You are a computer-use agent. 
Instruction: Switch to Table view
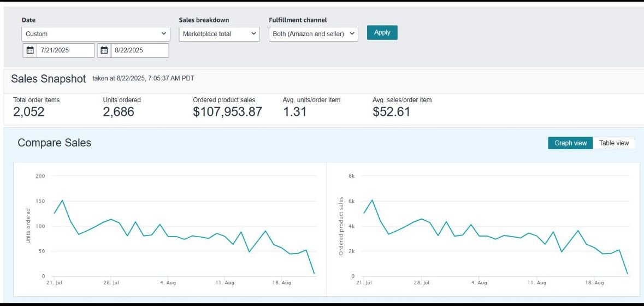click(x=614, y=143)
